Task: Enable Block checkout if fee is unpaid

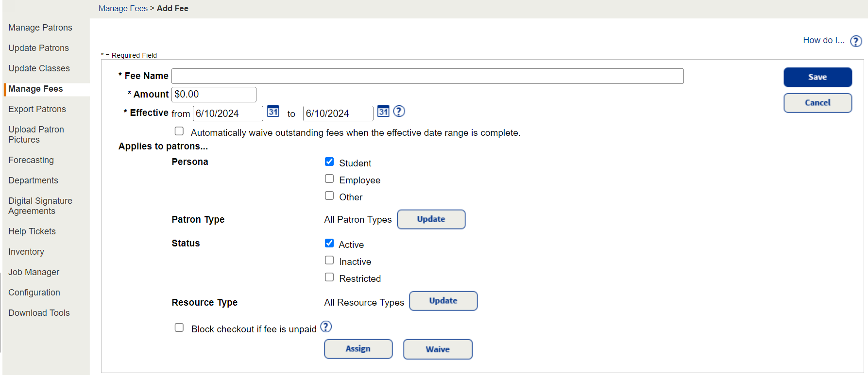Action: coord(179,327)
